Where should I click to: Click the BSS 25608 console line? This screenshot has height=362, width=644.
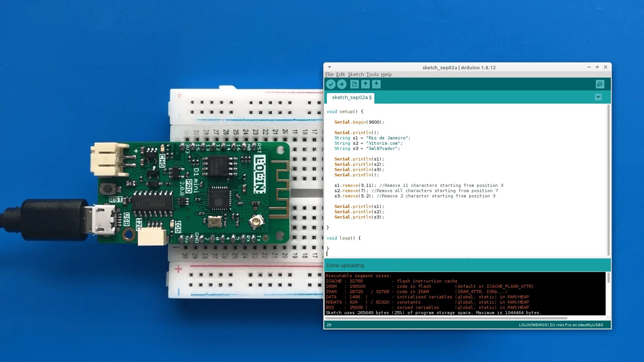tap(427, 307)
